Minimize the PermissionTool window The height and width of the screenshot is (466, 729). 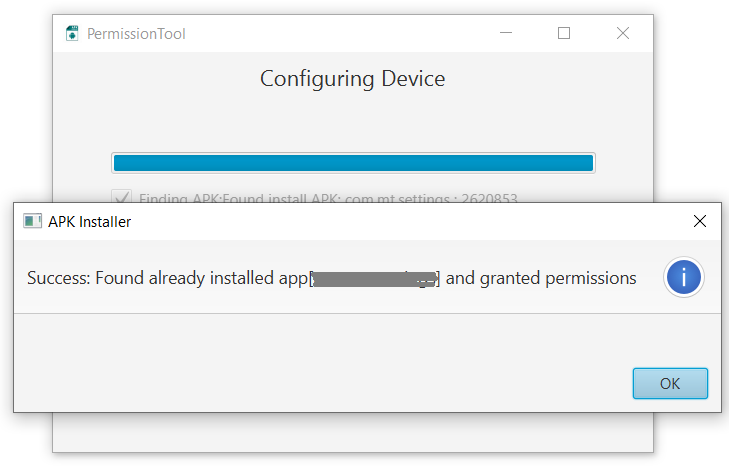pos(507,34)
